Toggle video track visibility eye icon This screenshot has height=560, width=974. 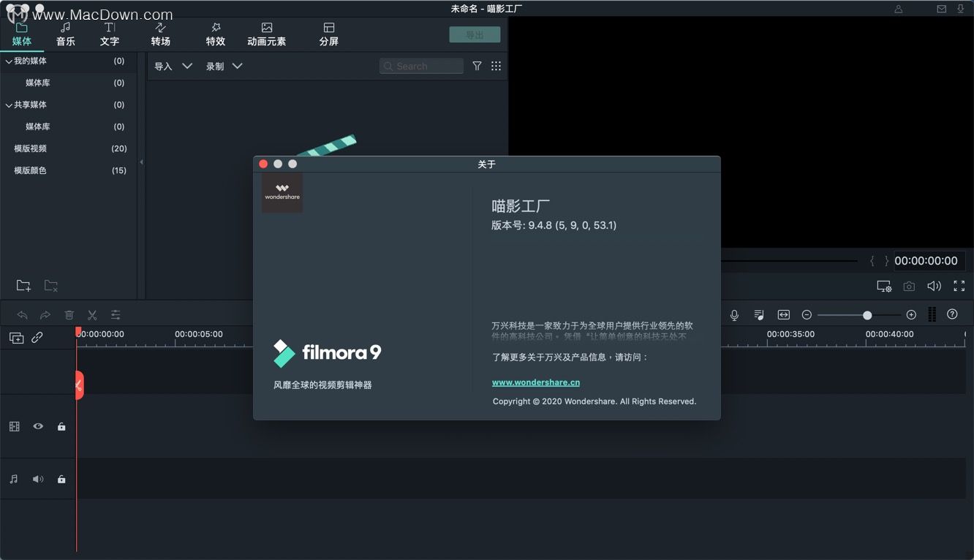pos(38,426)
